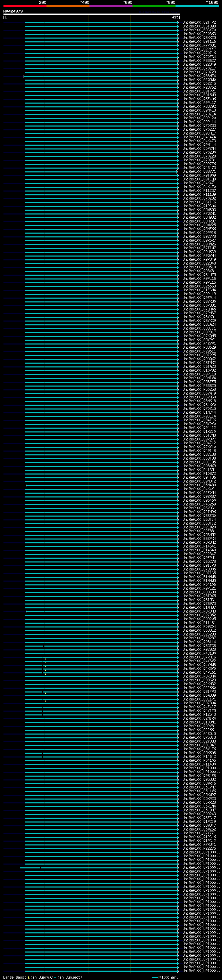
Task: Select hit label UniRef100_B5M4B0
Action: (x=199, y=485)
